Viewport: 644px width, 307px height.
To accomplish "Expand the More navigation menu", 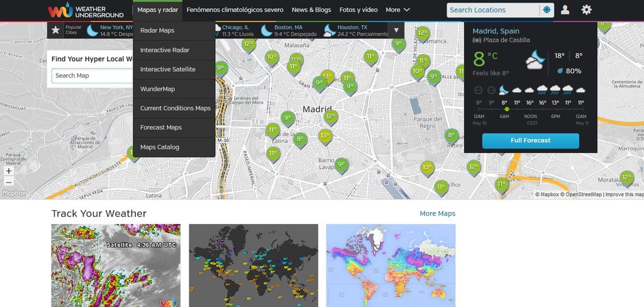I will 397,10.
